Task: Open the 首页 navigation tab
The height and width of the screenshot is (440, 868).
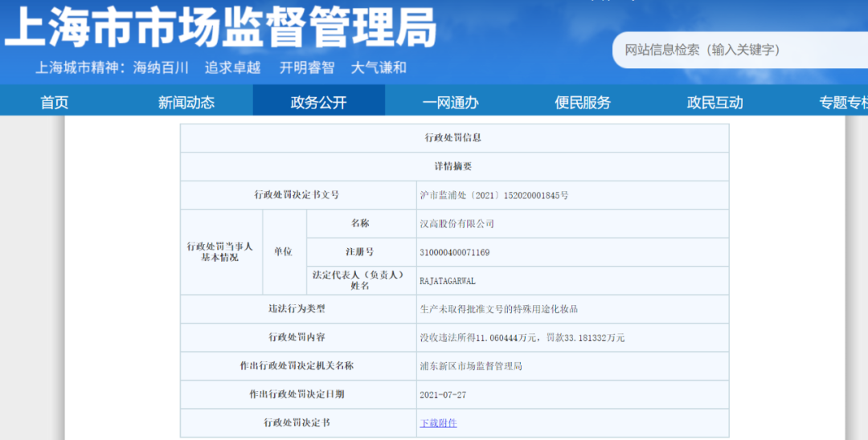Action: tap(55, 102)
